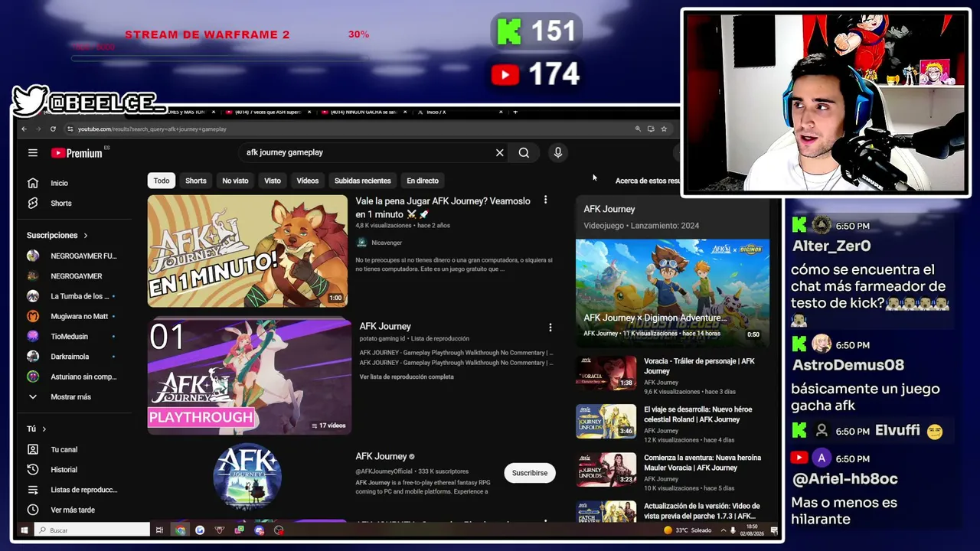Subscribe to AFK Journey with Suscribirse button
The height and width of the screenshot is (551, 980).
[x=530, y=473]
